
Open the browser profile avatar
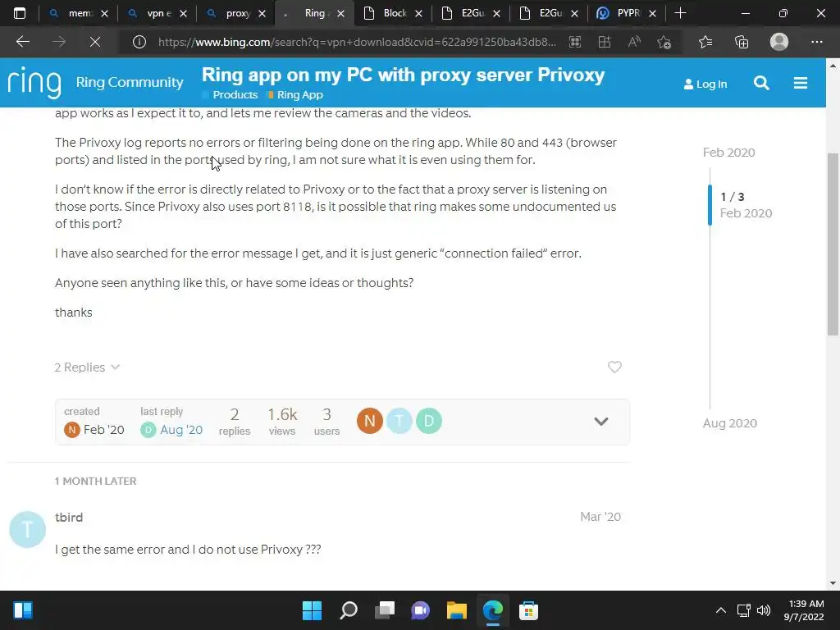click(x=779, y=42)
